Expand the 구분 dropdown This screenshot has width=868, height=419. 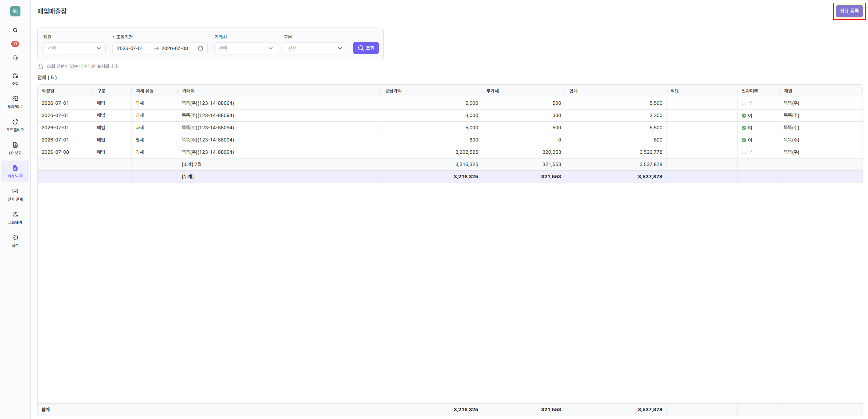(315, 48)
